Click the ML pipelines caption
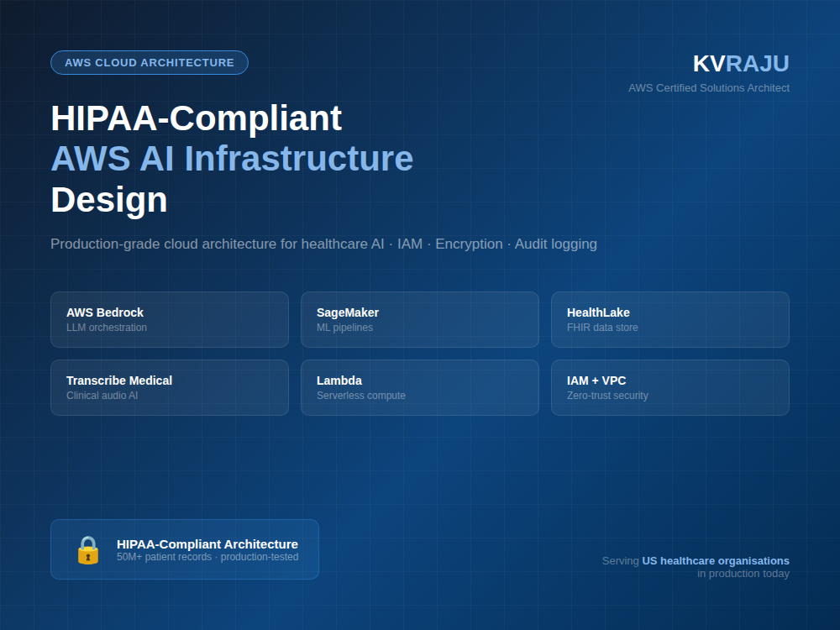The image size is (840, 630). (344, 328)
